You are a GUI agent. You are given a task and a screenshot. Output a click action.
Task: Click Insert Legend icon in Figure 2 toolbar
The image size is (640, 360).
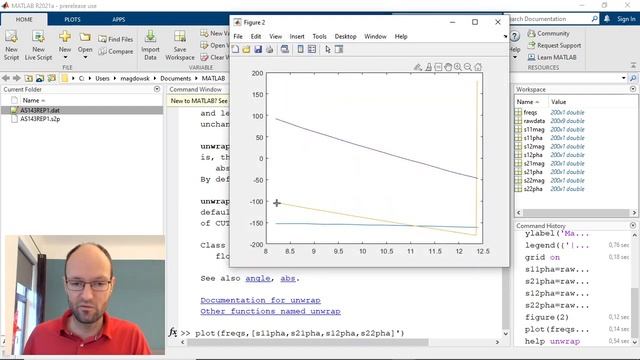(x=312, y=49)
